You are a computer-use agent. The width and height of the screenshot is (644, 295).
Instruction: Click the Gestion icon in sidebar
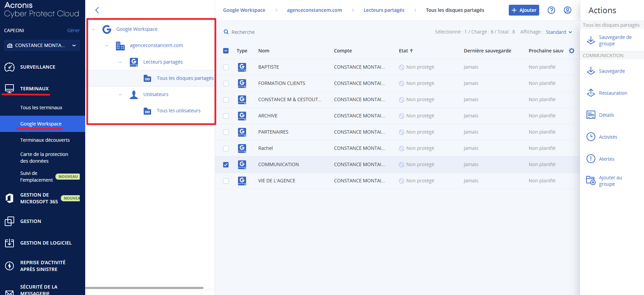click(9, 221)
